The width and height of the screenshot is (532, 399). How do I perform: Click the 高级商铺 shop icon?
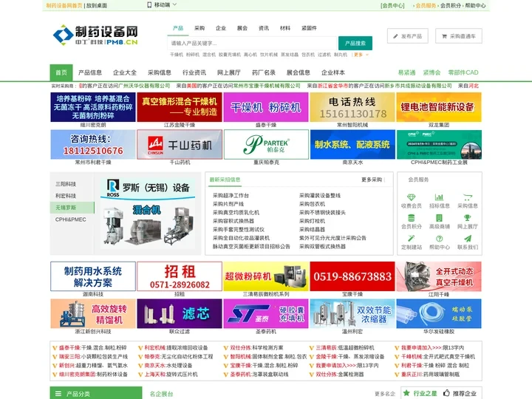coord(440,218)
